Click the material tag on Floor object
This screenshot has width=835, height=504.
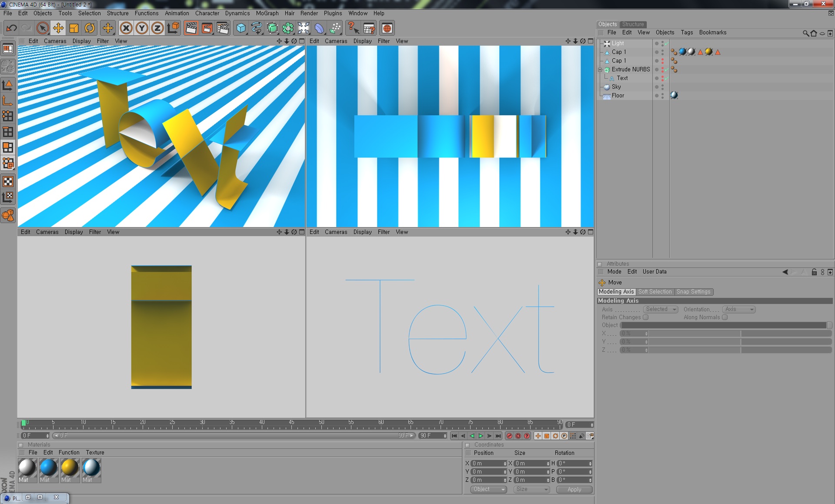tap(674, 95)
